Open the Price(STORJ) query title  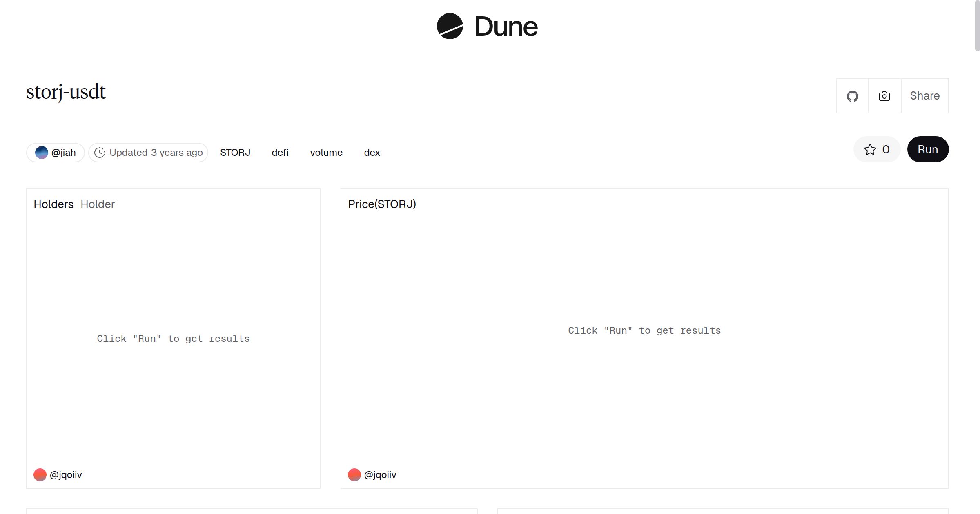(382, 204)
